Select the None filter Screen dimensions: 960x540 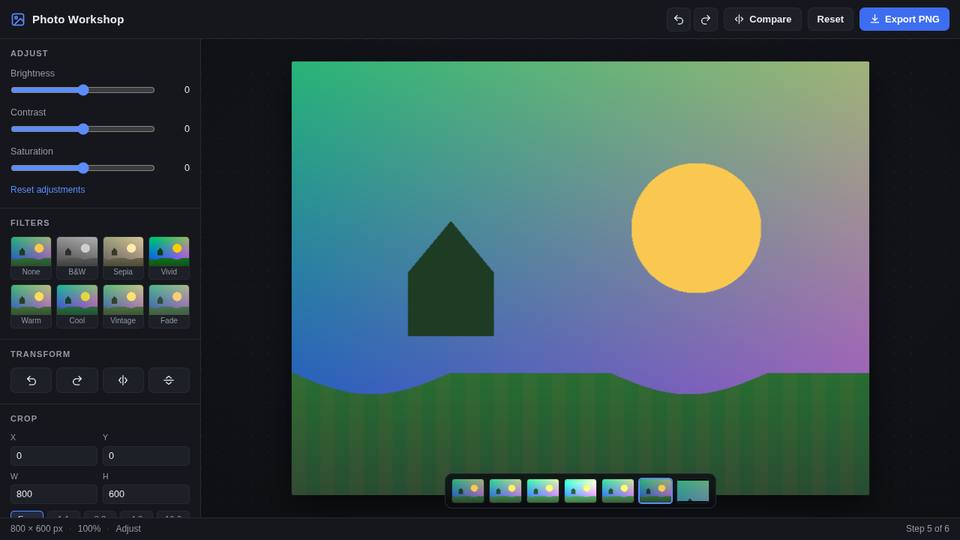(x=31, y=258)
